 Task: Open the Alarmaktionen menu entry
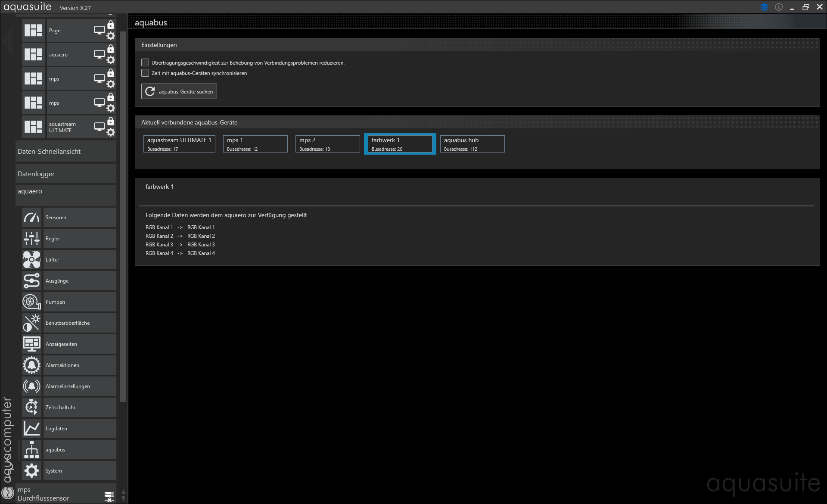tap(80, 365)
